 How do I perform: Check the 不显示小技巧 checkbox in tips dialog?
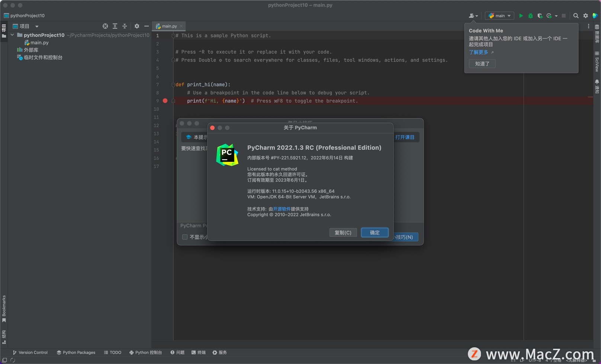tap(185, 237)
